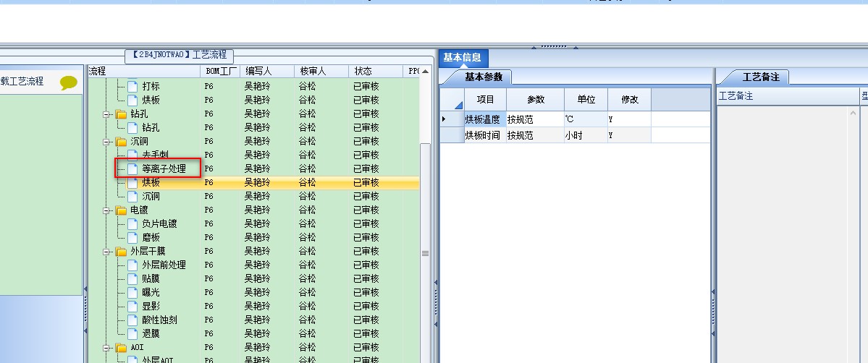Collapse the 外层干膜 folder node

106,251
